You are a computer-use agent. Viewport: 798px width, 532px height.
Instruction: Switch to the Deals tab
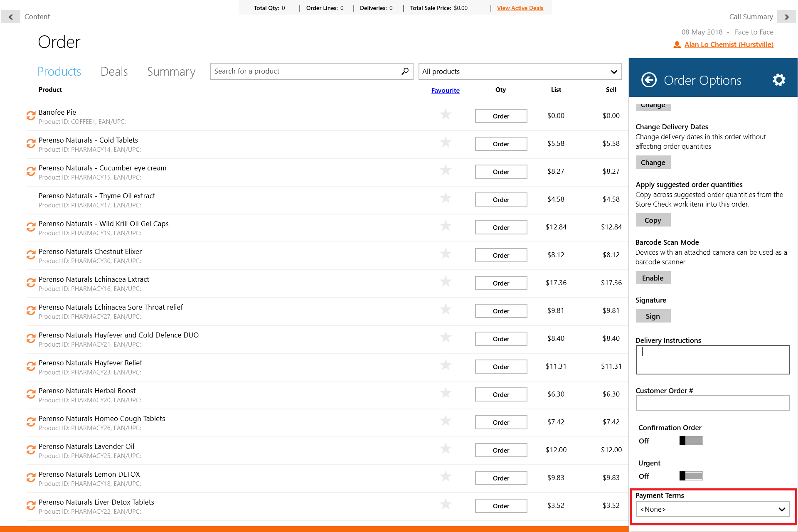[x=114, y=71]
